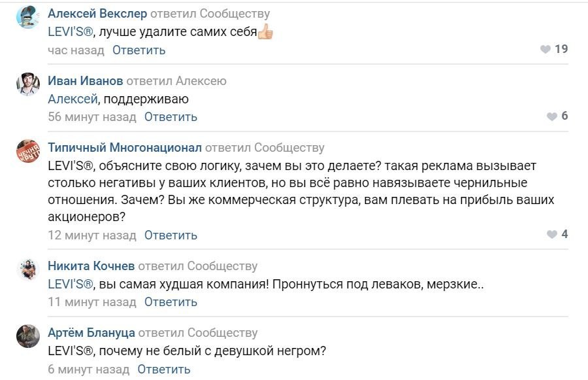Click Ответить beside 11 минут назад

171,302
